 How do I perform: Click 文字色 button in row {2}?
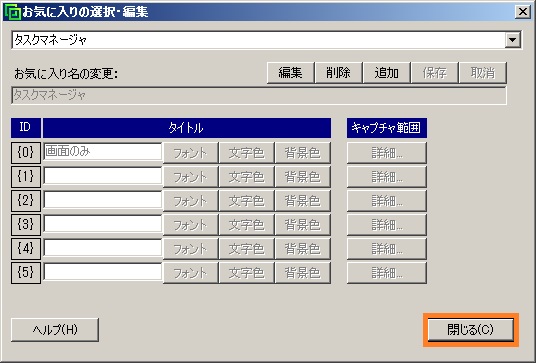coord(246,201)
